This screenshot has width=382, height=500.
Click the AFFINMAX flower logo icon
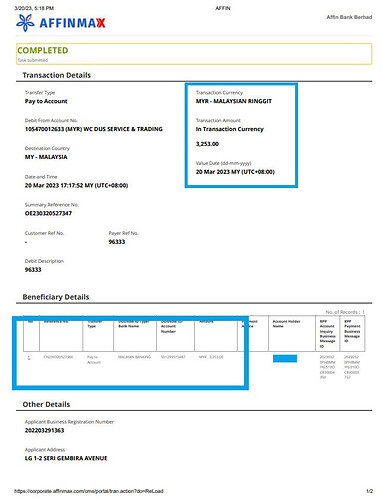pos(25,23)
